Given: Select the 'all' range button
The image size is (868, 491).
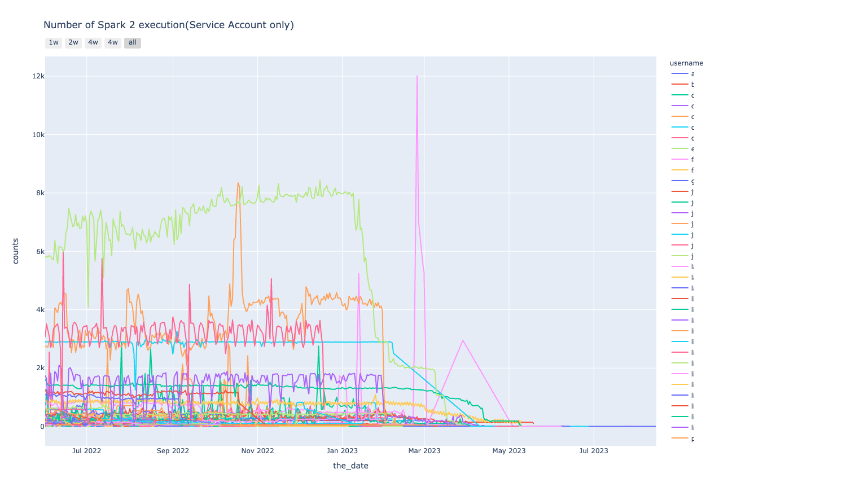Looking at the screenshot, I should tap(133, 43).
